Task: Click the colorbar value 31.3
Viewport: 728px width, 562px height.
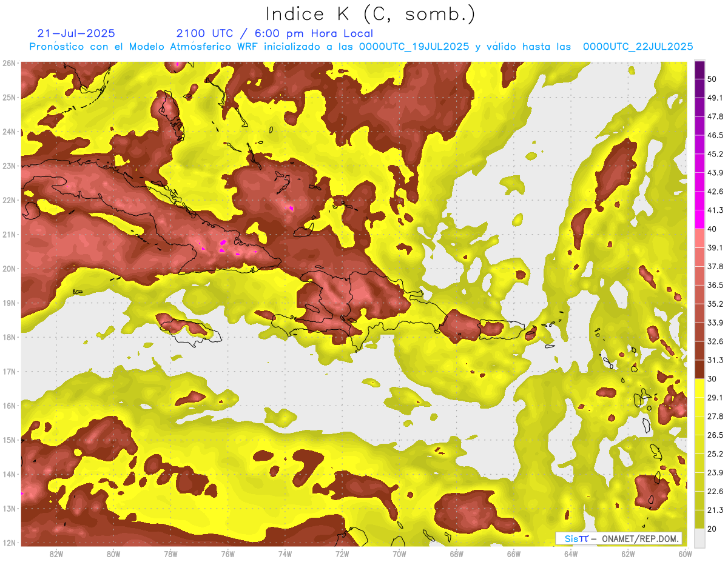Action: pyautogui.click(x=715, y=360)
